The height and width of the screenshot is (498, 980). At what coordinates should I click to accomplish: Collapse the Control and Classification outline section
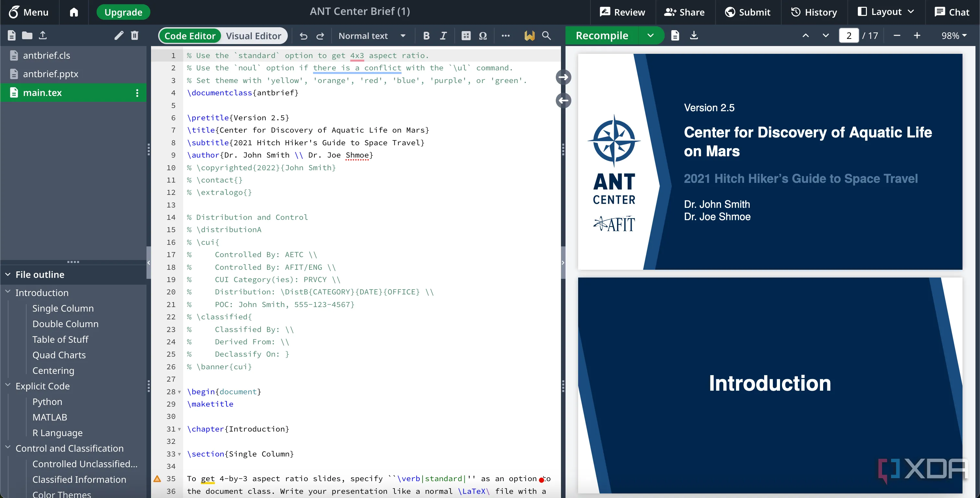7,447
